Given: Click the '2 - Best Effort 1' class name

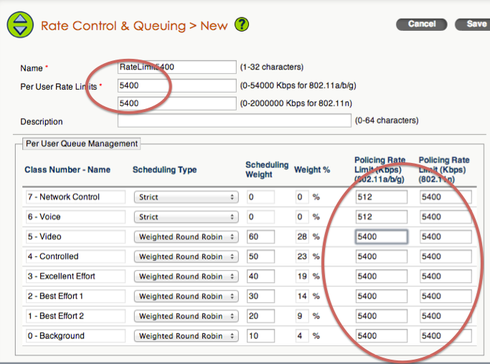Looking at the screenshot, I should 76,296.
